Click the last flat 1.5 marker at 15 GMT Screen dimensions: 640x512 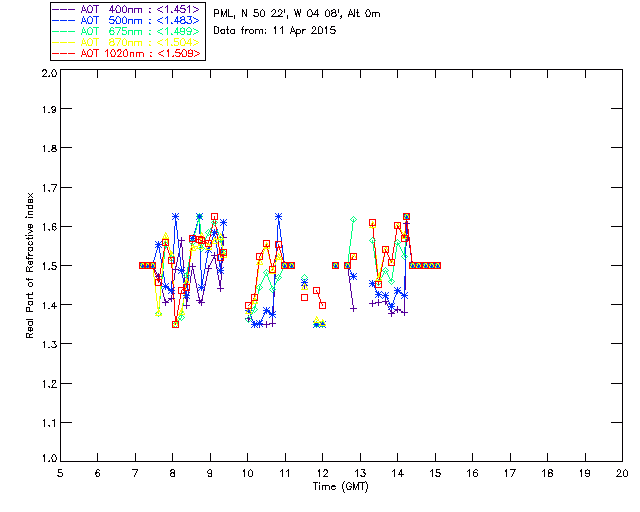(x=438, y=265)
